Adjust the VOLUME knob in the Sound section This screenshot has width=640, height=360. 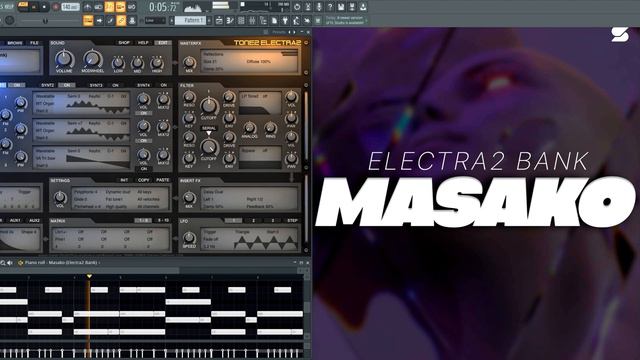[64, 60]
